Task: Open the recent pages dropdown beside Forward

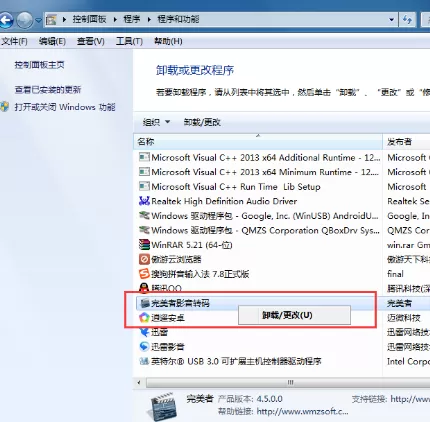Action: [39, 21]
